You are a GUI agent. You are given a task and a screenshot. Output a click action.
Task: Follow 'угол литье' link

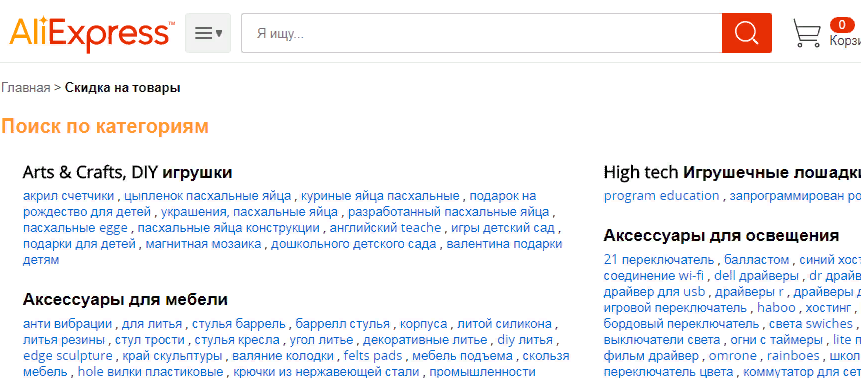point(321,339)
